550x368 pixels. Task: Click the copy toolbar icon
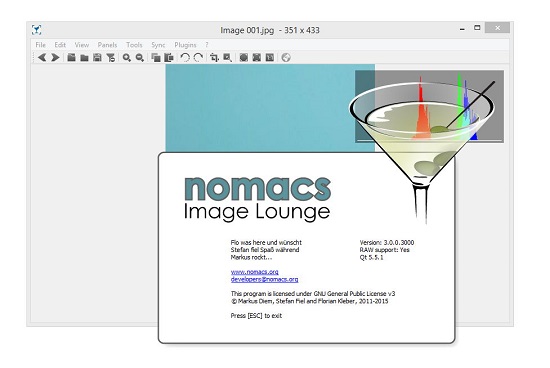[x=156, y=58]
